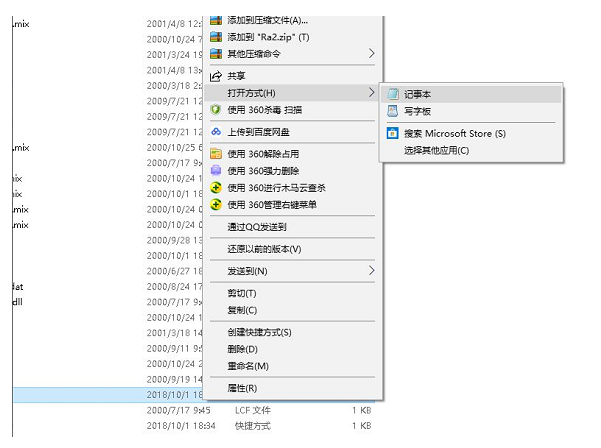The image size is (601, 448).
Task: Click the 360 shield icon for 使用 360杀毒 扫描
Action: coord(216,109)
